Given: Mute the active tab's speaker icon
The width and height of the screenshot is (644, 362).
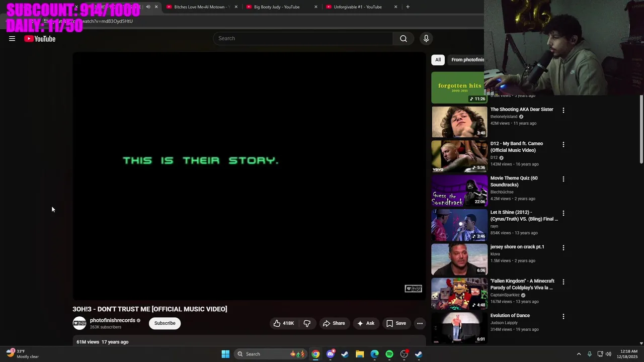Looking at the screenshot, I should 148,7.
